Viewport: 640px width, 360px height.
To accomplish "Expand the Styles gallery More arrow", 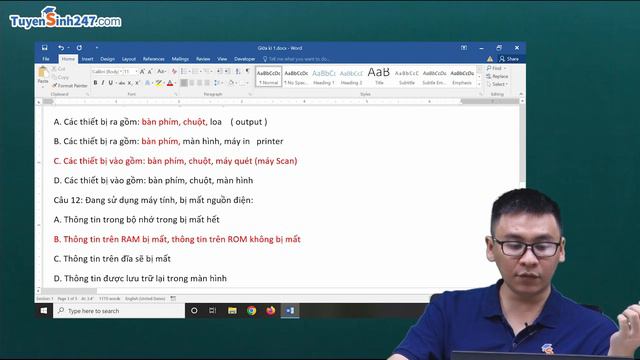I will [480, 84].
